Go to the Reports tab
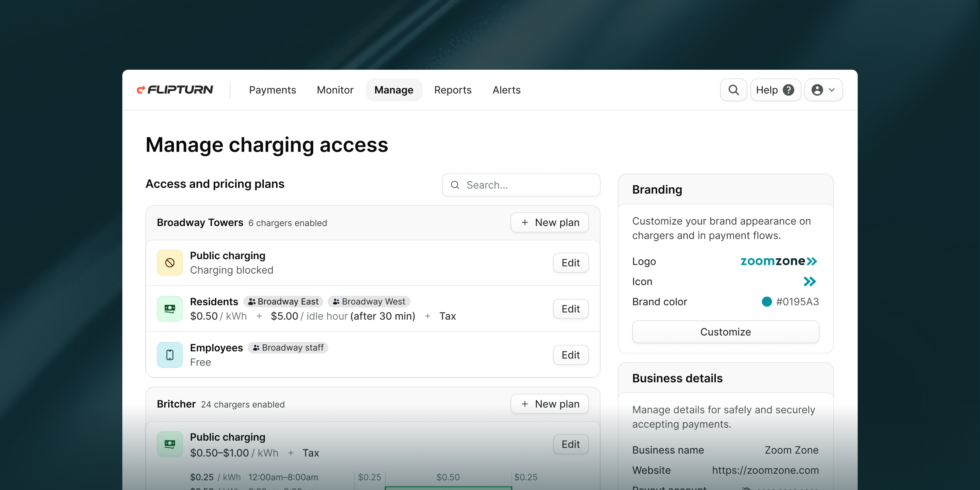Image resolution: width=980 pixels, height=490 pixels. [x=452, y=90]
